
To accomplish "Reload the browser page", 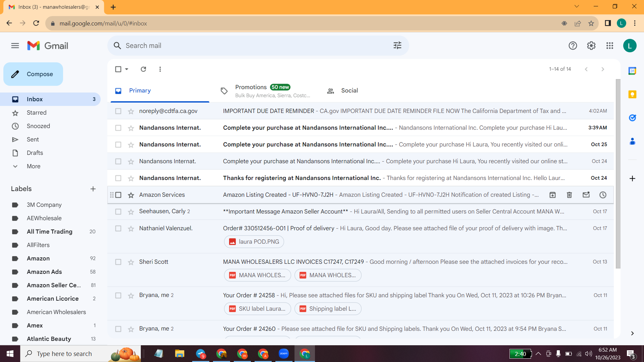I will [36, 23].
